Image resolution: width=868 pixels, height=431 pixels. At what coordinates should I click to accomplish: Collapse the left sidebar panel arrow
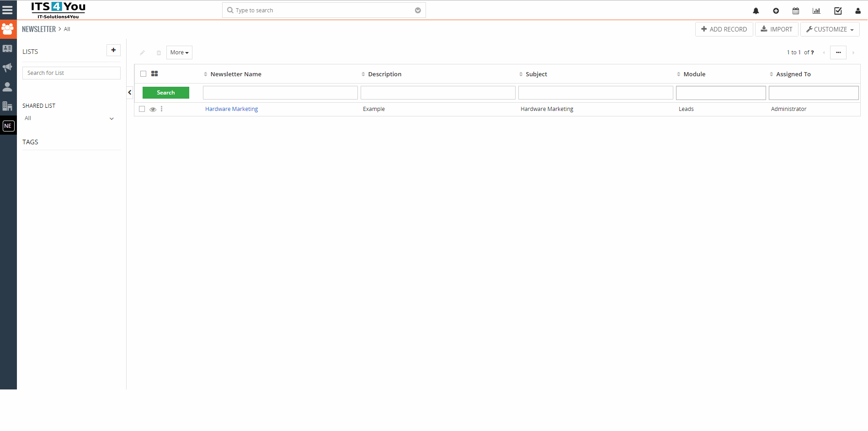tap(130, 93)
